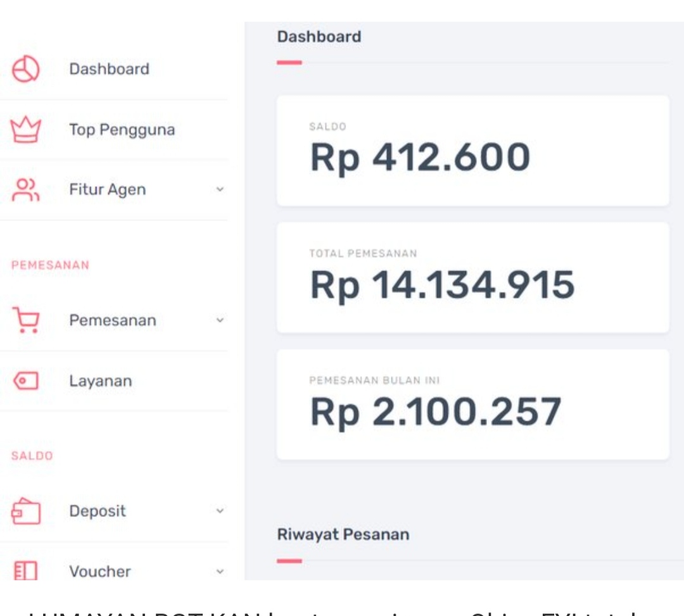Click the Pemesanan Bulan Ini card
Viewport: 684px width, 616px height.
(472, 404)
